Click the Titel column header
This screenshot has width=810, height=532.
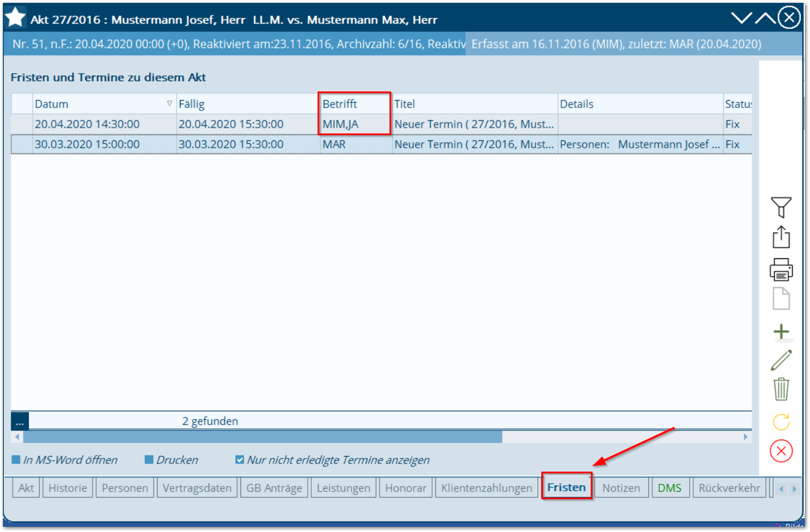tap(475, 104)
